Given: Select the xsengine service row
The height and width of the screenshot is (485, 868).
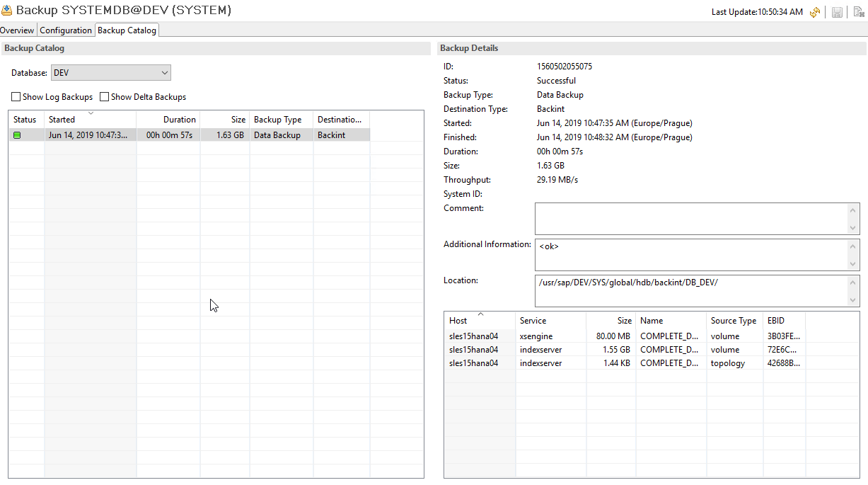Looking at the screenshot, I should (x=625, y=336).
